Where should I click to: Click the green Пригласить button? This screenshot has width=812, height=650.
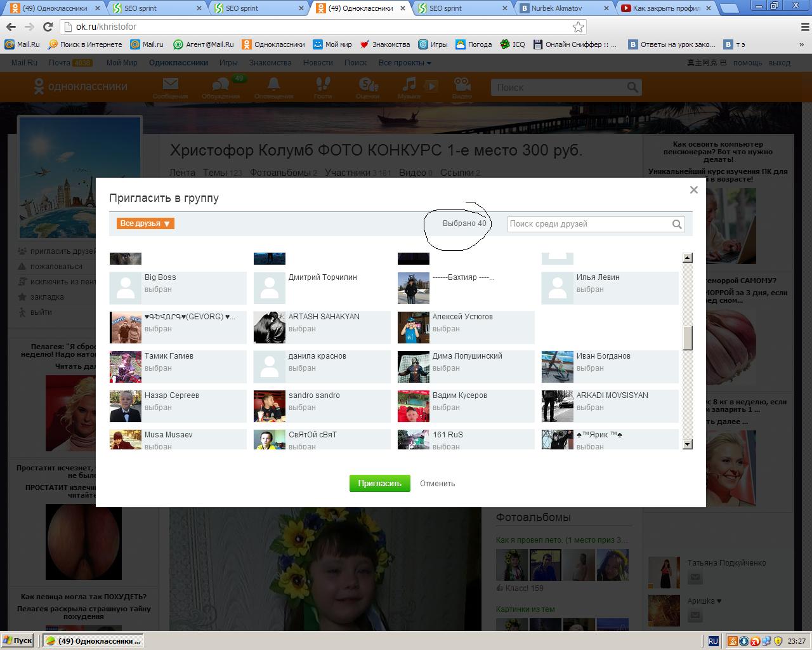tap(379, 483)
